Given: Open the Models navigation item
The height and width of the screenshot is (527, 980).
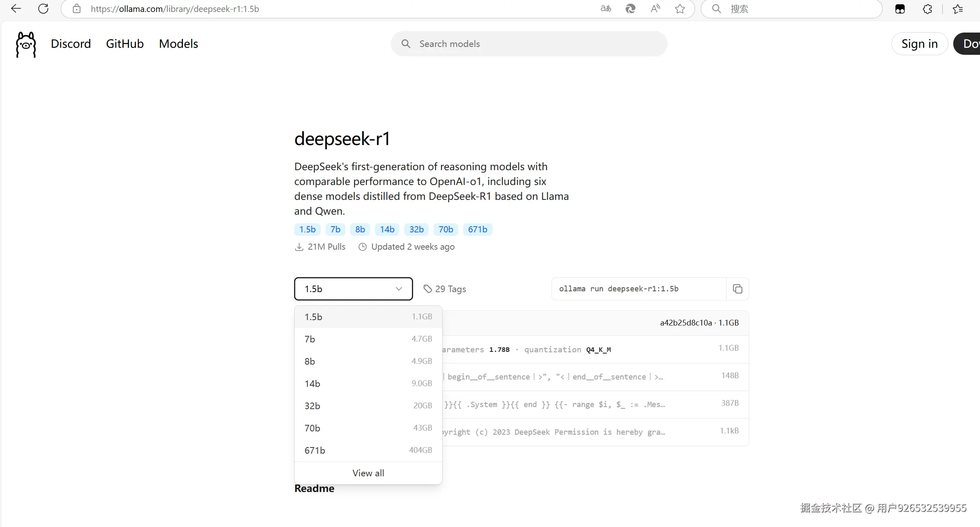Looking at the screenshot, I should click(x=178, y=44).
